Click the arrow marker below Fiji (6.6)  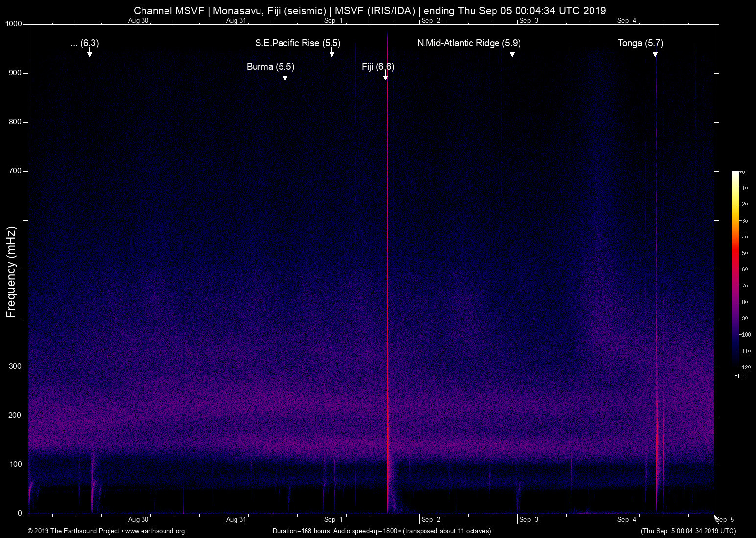386,77
